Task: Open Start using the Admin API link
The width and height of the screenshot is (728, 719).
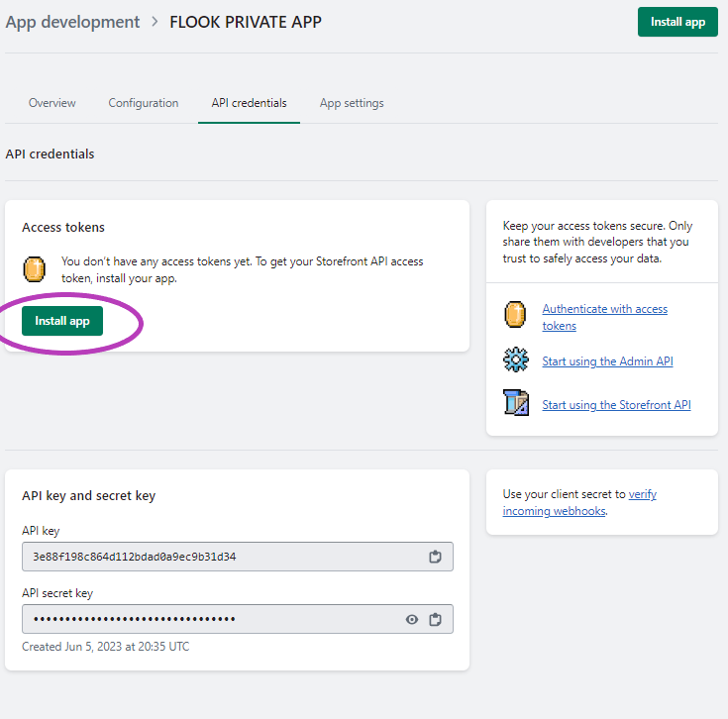Action: point(607,361)
